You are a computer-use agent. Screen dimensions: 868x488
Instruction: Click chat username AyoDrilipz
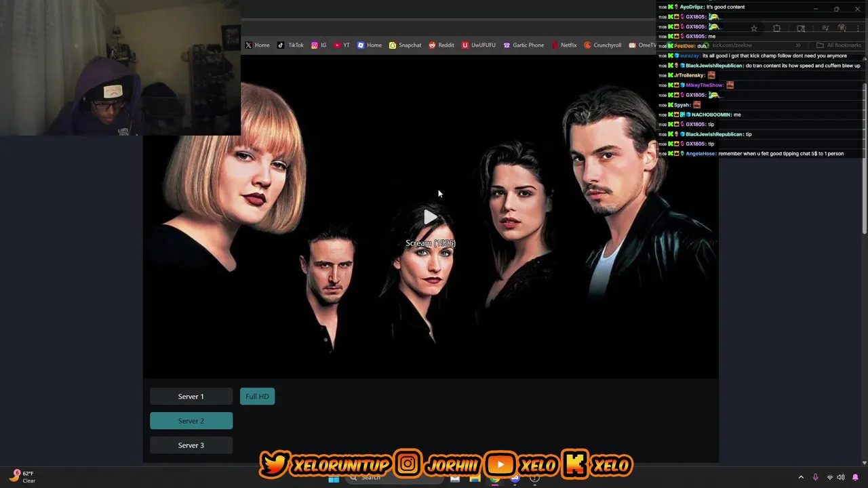pyautogui.click(x=692, y=7)
